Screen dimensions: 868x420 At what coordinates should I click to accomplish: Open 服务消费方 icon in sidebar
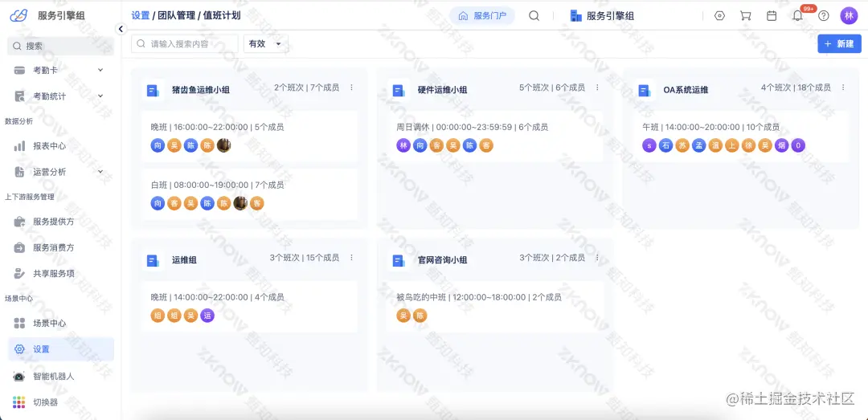(x=19, y=248)
